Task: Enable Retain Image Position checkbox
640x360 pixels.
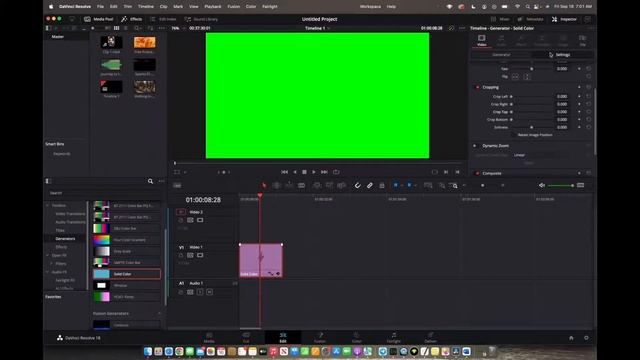Action: 514,135
